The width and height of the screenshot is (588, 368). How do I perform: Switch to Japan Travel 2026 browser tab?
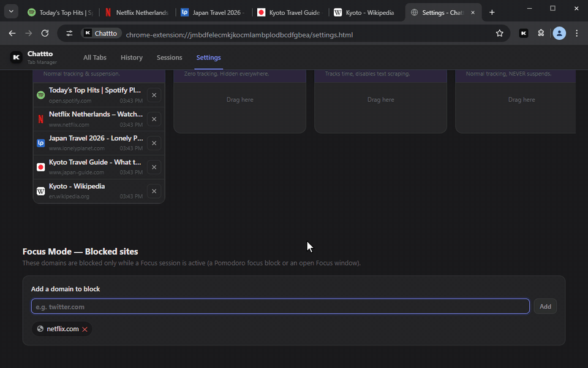(213, 12)
